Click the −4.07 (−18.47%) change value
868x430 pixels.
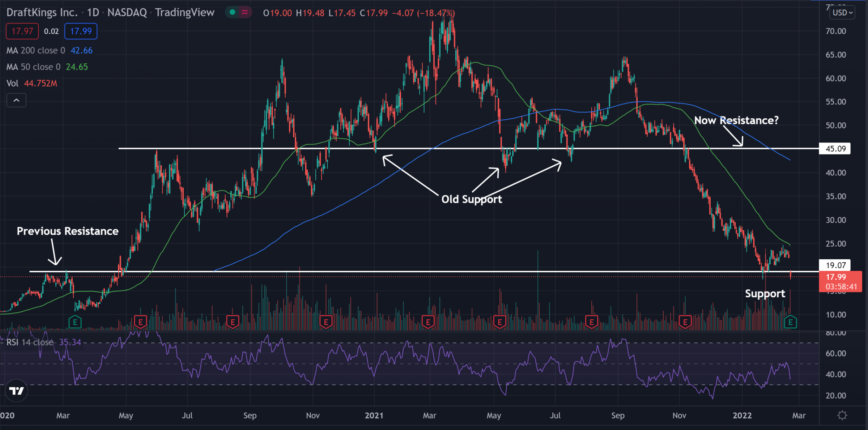pos(423,13)
